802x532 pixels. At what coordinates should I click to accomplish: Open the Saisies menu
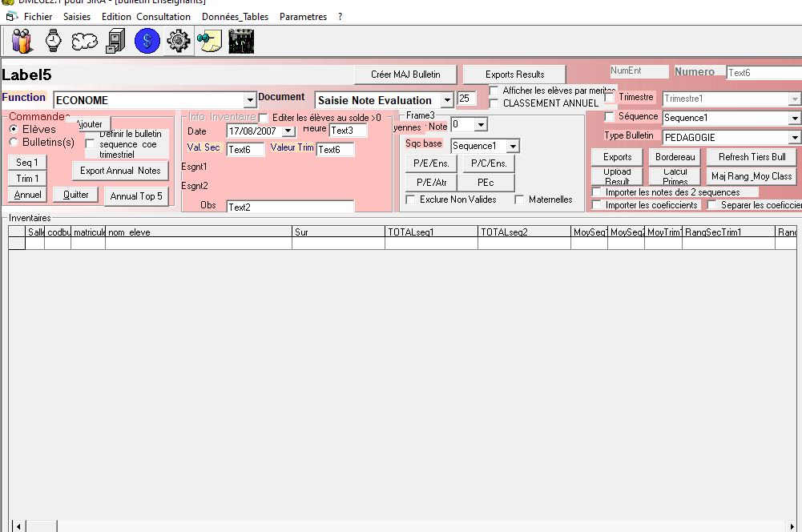(77, 16)
